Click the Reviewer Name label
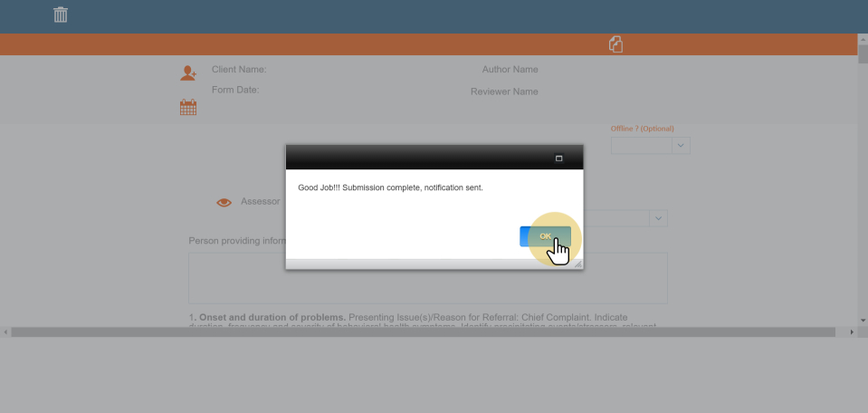868x413 pixels. [x=504, y=91]
